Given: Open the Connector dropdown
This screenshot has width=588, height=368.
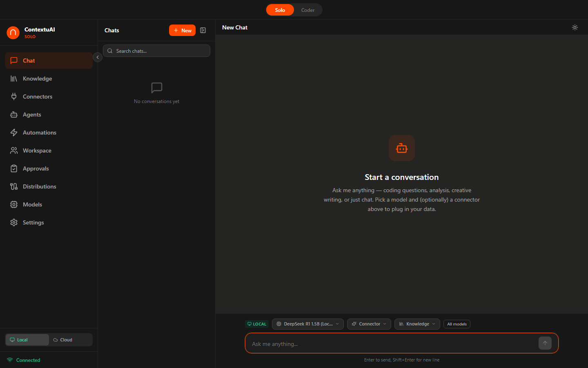Looking at the screenshot, I should click(x=369, y=324).
